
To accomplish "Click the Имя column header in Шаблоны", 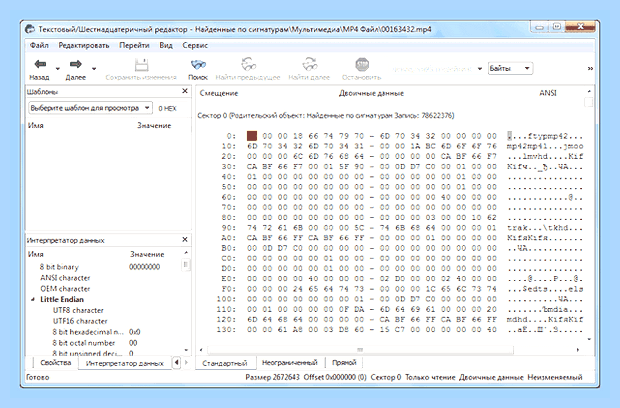I will pyautogui.click(x=36, y=126).
